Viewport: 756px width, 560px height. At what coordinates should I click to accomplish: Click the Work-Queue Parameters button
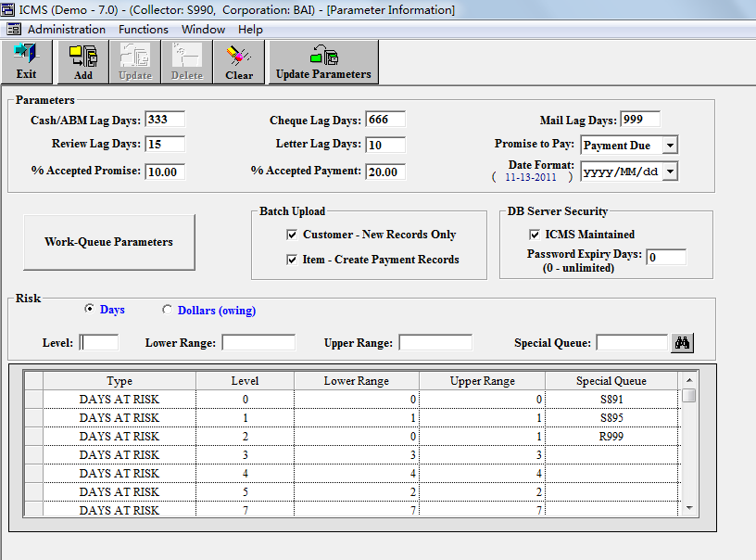(x=109, y=242)
